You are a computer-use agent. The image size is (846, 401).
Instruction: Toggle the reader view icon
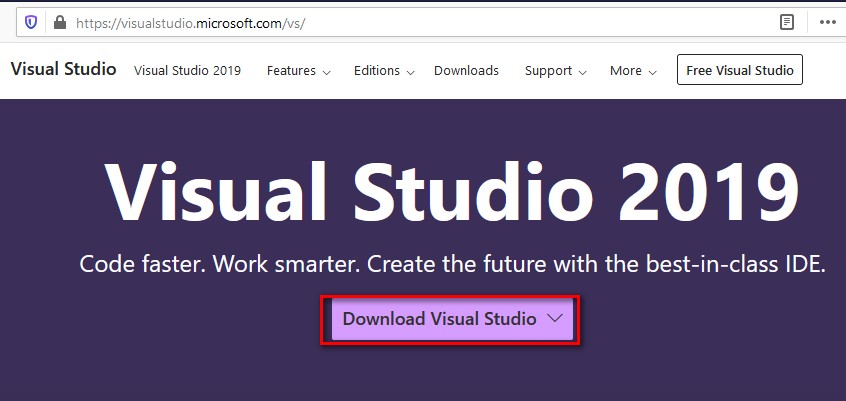tap(787, 22)
